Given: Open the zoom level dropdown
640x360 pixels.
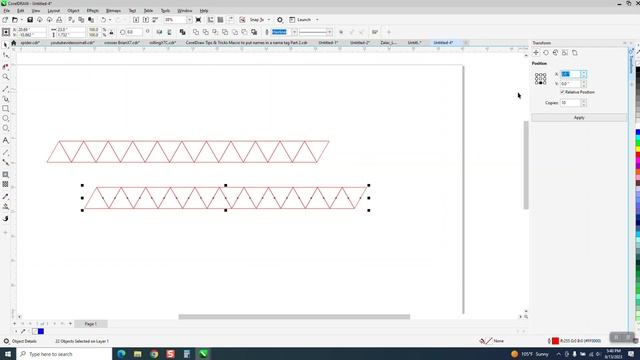Looking at the screenshot, I should coord(189,20).
